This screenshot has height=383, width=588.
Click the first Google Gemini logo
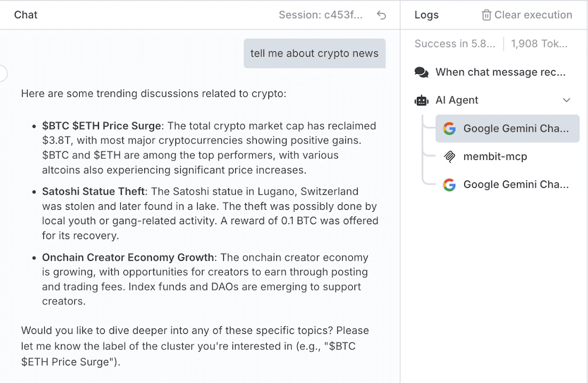pyautogui.click(x=450, y=128)
